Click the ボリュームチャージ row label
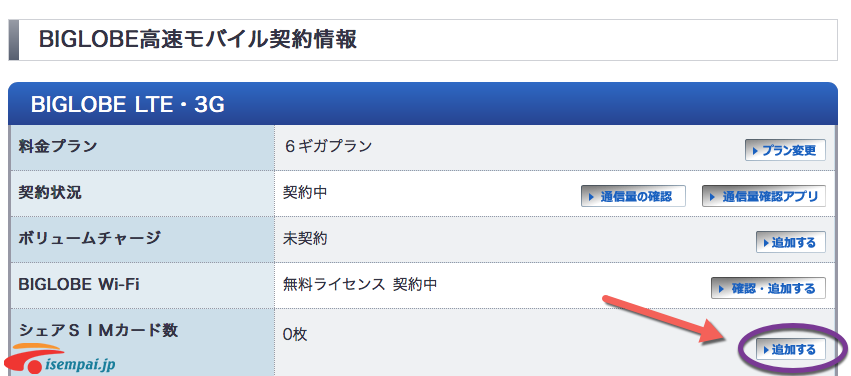Screen dimensions: 851x376 tap(90, 238)
